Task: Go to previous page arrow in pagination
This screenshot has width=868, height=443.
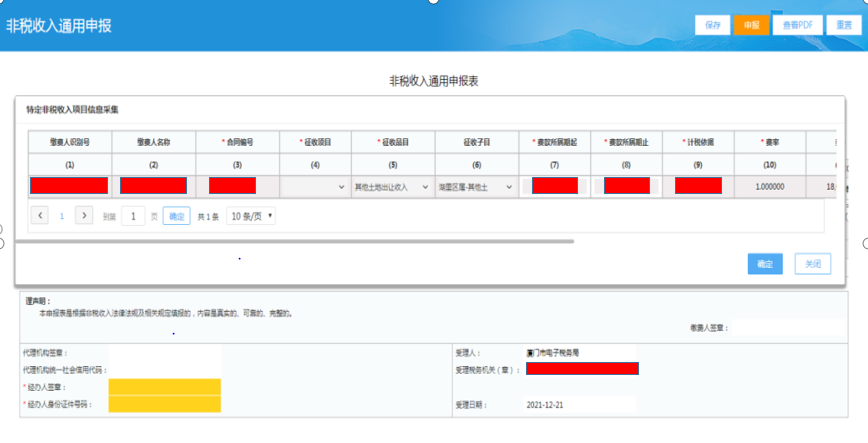Action: [x=40, y=215]
